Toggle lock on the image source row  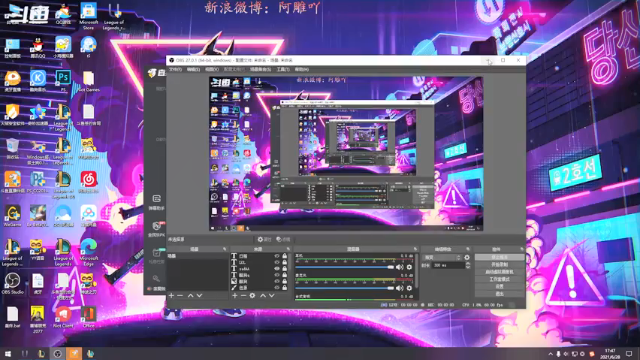coord(284,281)
